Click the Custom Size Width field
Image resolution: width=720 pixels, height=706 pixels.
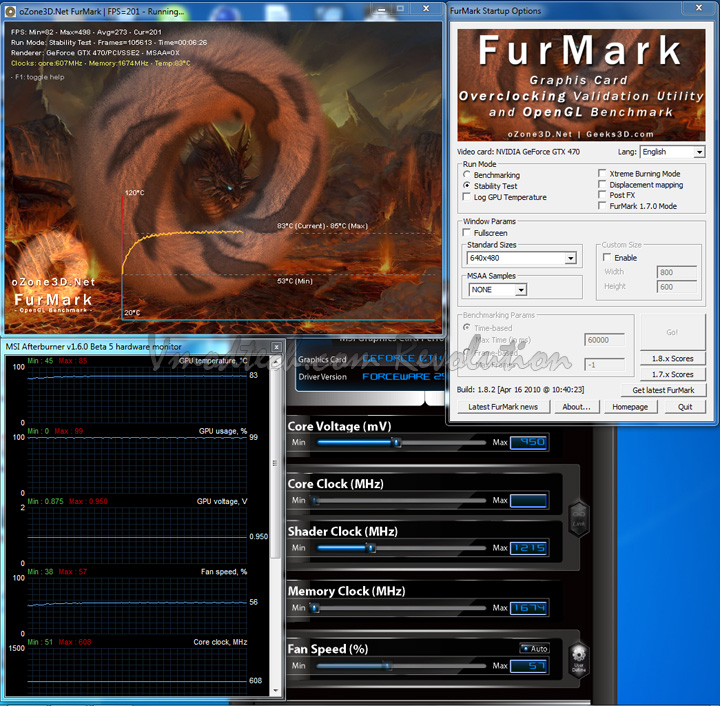677,272
